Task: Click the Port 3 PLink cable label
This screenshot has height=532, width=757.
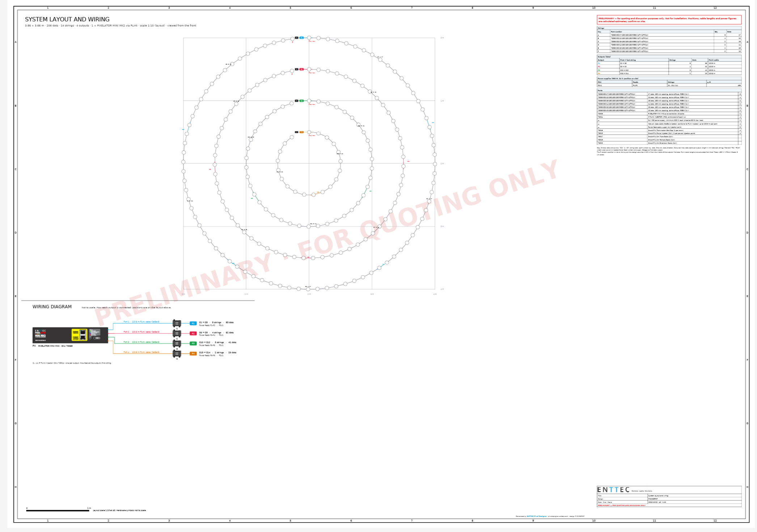Action: coord(141,342)
